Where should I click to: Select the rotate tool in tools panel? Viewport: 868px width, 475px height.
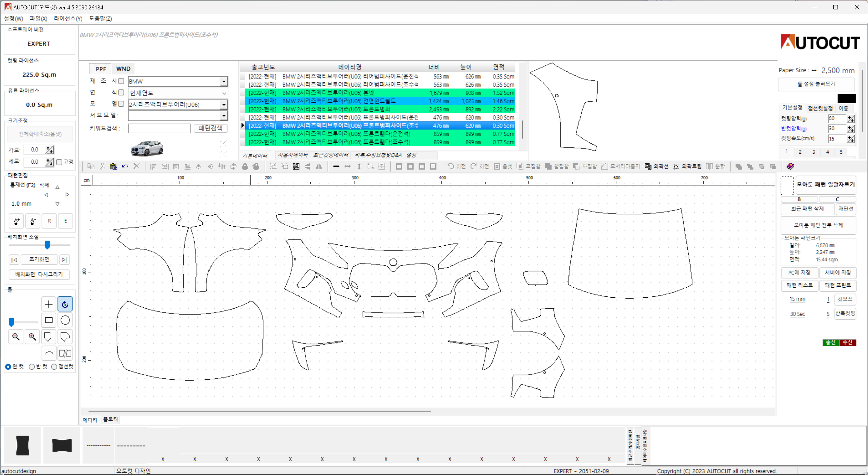pos(65,304)
